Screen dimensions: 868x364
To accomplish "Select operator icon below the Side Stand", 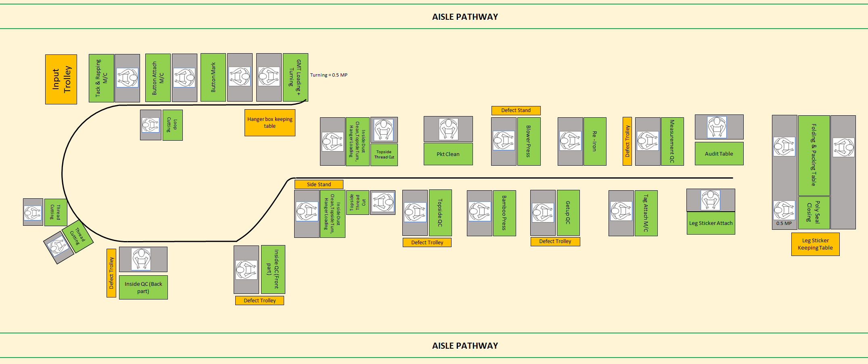I will coord(307,211).
